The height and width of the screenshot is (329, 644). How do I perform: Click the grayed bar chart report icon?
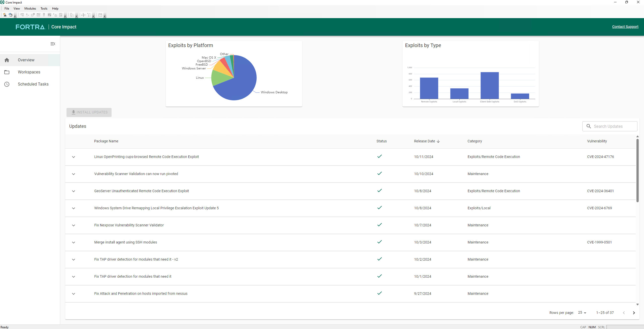[x=61, y=15]
